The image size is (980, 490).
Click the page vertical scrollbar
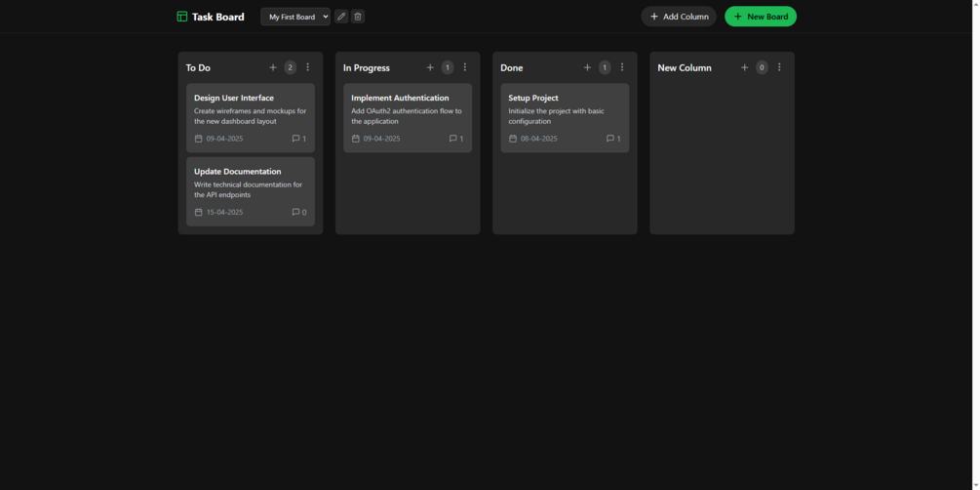pos(976,245)
